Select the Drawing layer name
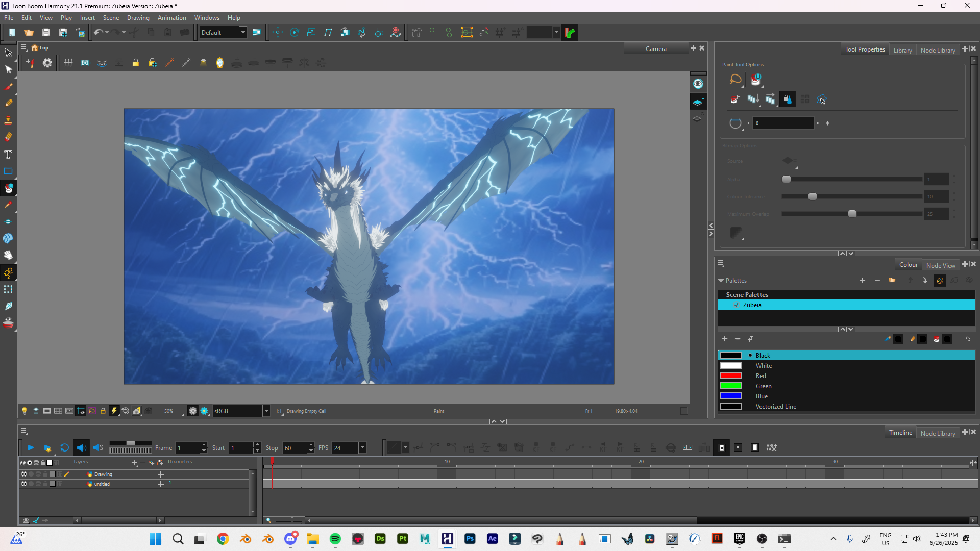Screen dimensions: 980x551 104,474
